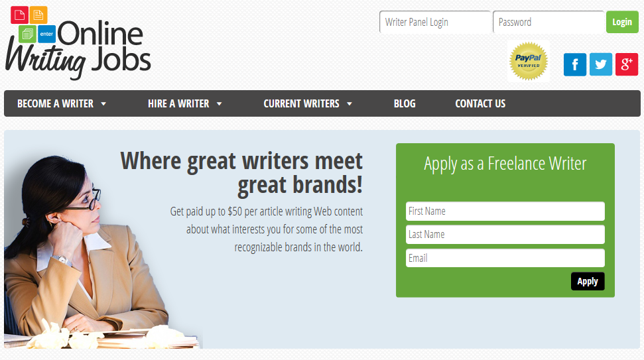Click the blue enter logo tile
The height and width of the screenshot is (360, 644).
47,34
